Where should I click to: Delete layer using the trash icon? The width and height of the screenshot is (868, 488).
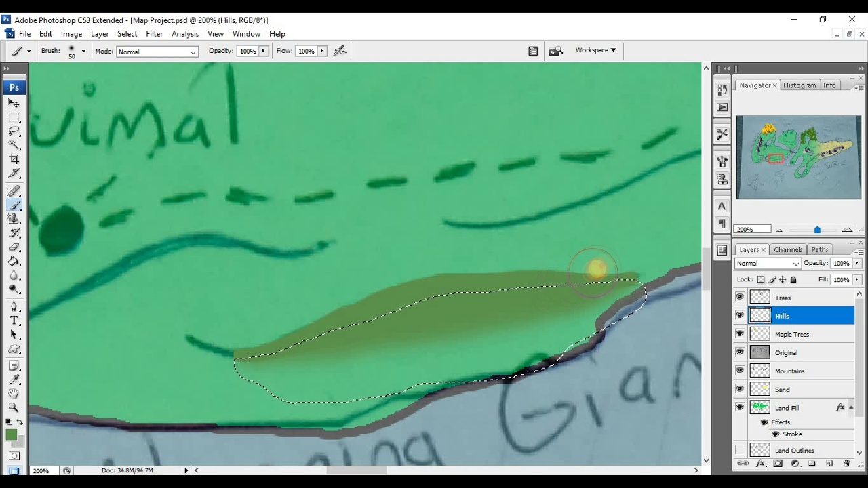[x=846, y=464]
